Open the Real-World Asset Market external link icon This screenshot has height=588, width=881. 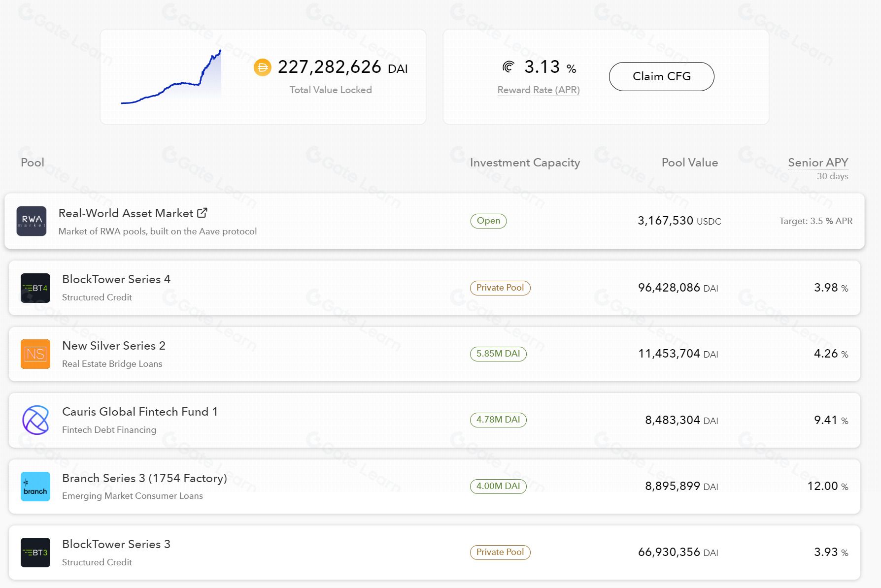pos(202,213)
